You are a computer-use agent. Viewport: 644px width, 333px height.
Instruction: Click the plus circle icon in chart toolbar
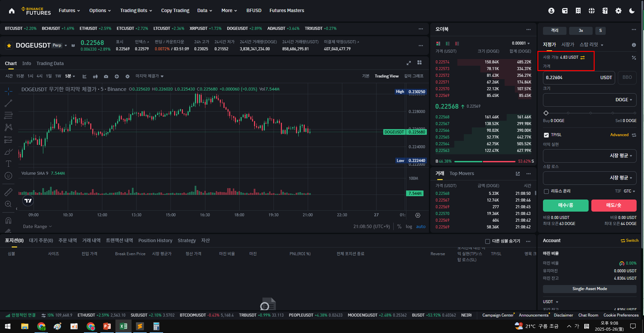pos(117,76)
